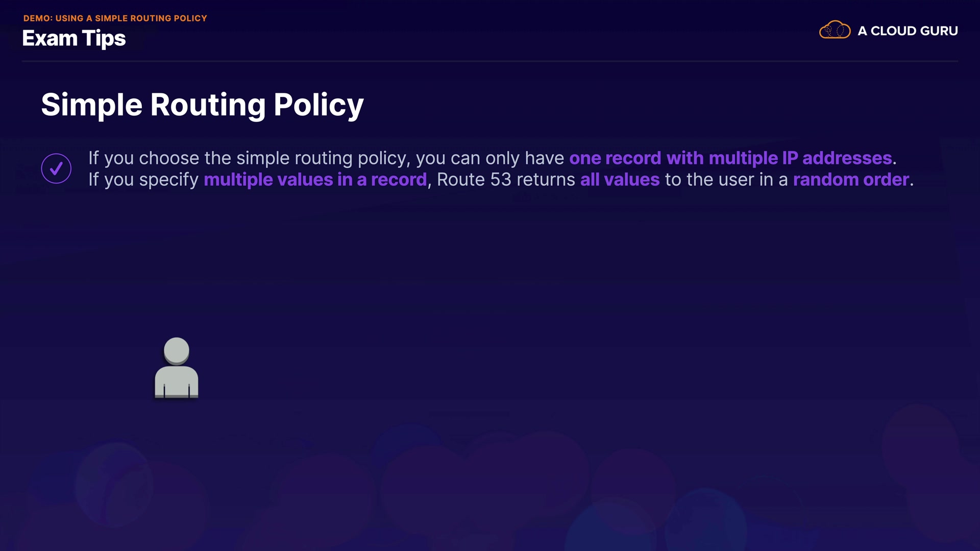Screen dimensions: 980x551
Task: Click the highlighted "one record with multiple IP addresses" phrase
Action: [730, 158]
